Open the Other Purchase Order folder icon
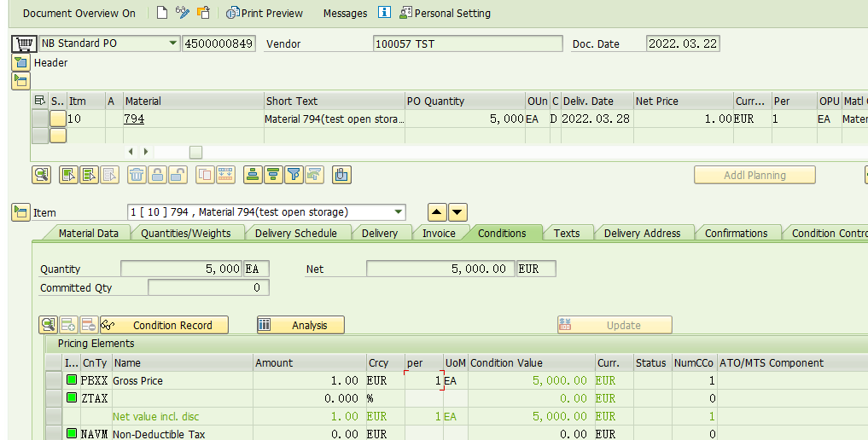Viewport: 868px width, 440px height. [204, 13]
